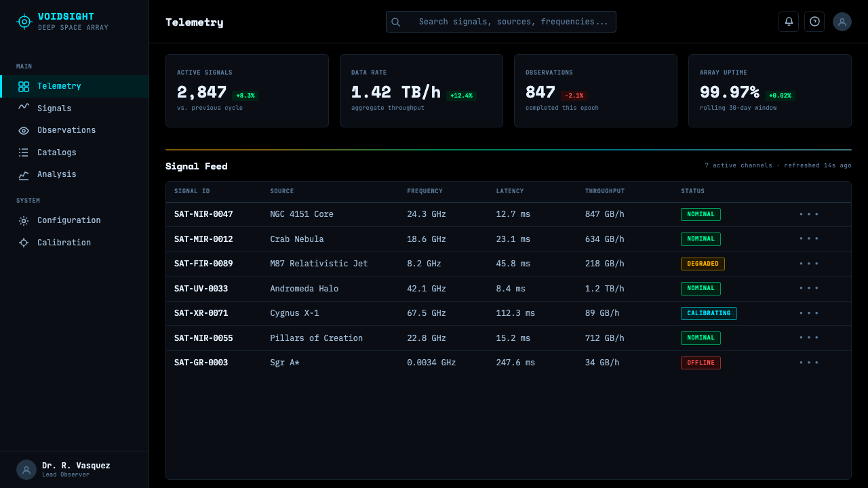This screenshot has width=868, height=488.
Task: Click source Pillars of Creation
Action: 316,338
